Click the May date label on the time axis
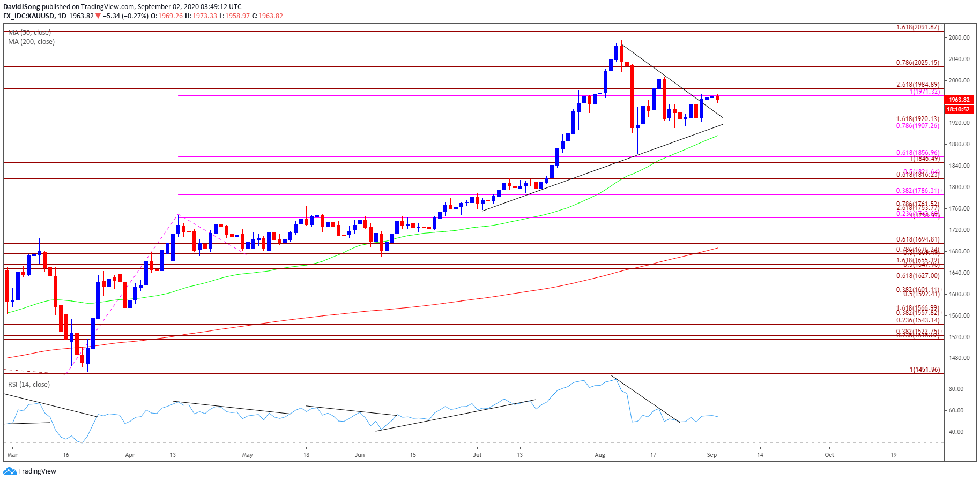The height and width of the screenshot is (481, 980). coord(247,455)
